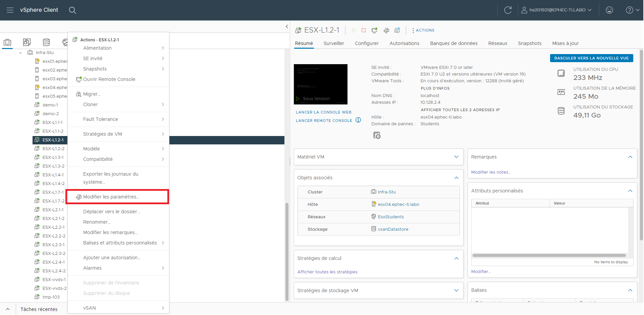
Task: Collapse the Attributs personnalisés panel
Action: pos(630,191)
